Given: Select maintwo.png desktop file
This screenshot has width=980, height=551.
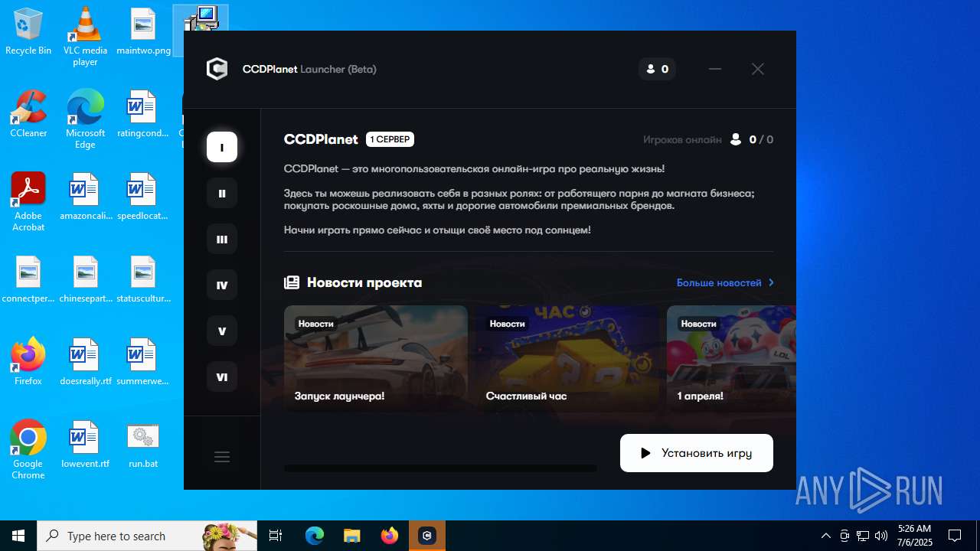Looking at the screenshot, I should coord(143,32).
